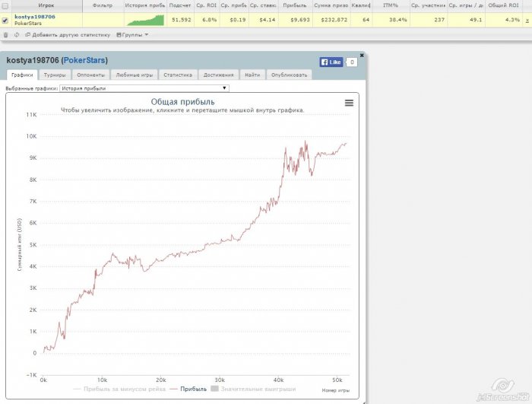Open the chart hamburger menu icon
This screenshot has height=404, width=532.
click(349, 103)
